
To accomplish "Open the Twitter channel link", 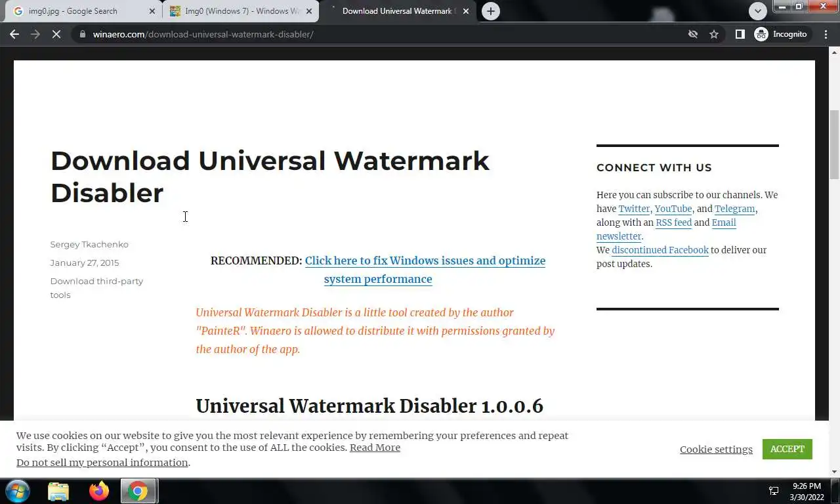I will point(634,209).
